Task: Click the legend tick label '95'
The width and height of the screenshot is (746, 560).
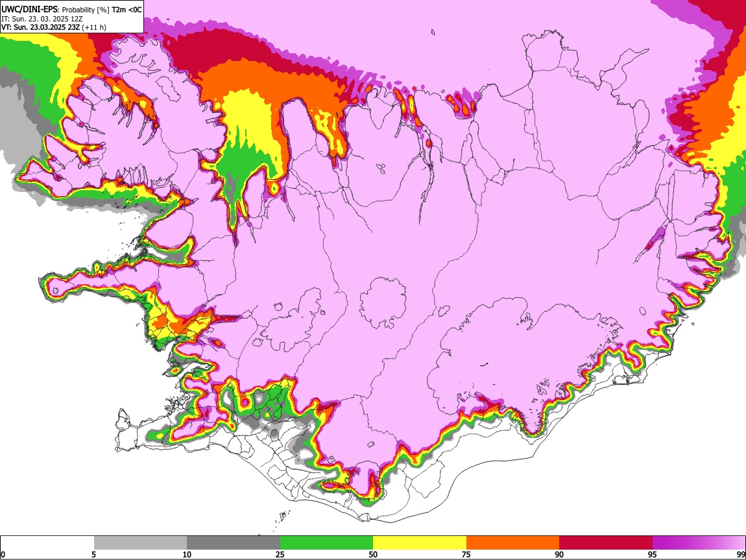Action: pyautogui.click(x=653, y=555)
